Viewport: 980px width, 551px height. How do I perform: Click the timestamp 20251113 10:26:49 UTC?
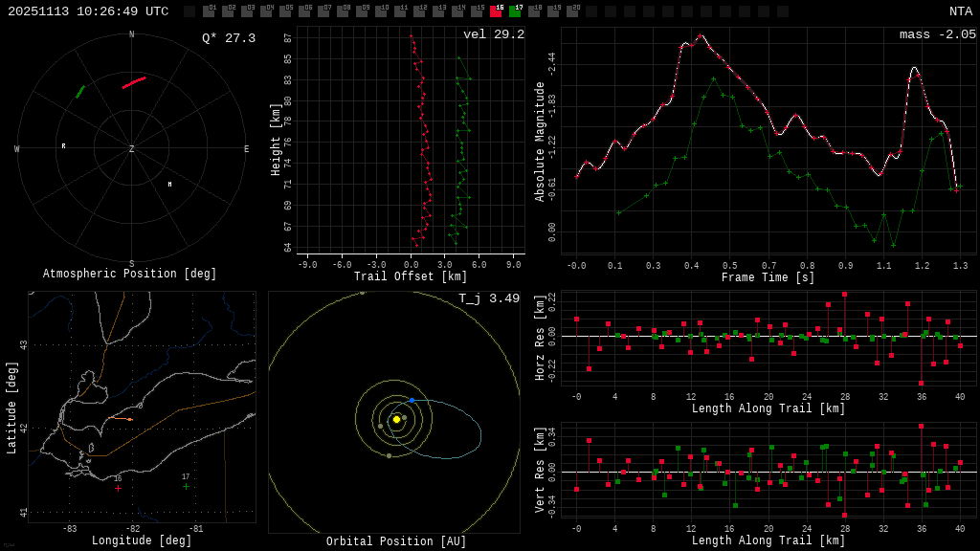coord(88,11)
